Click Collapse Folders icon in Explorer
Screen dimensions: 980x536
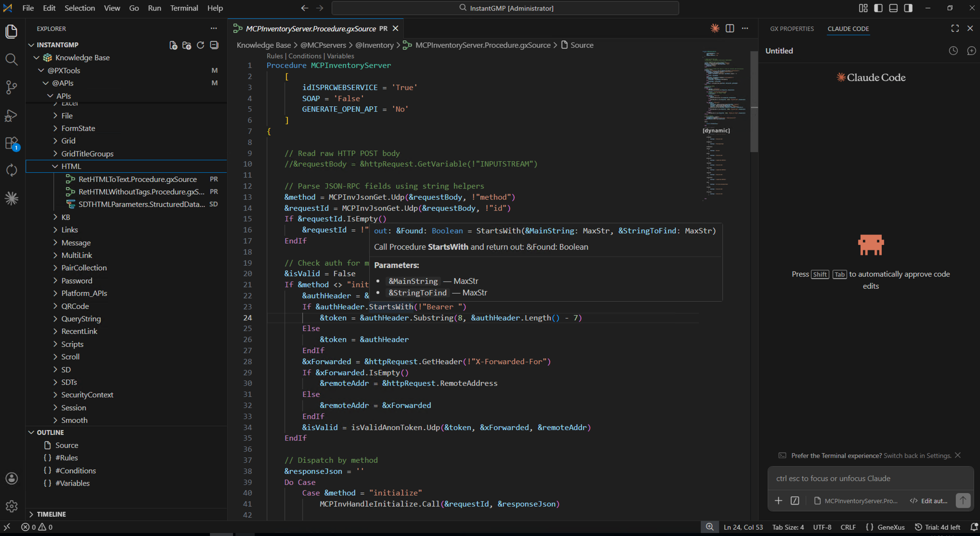click(x=214, y=45)
